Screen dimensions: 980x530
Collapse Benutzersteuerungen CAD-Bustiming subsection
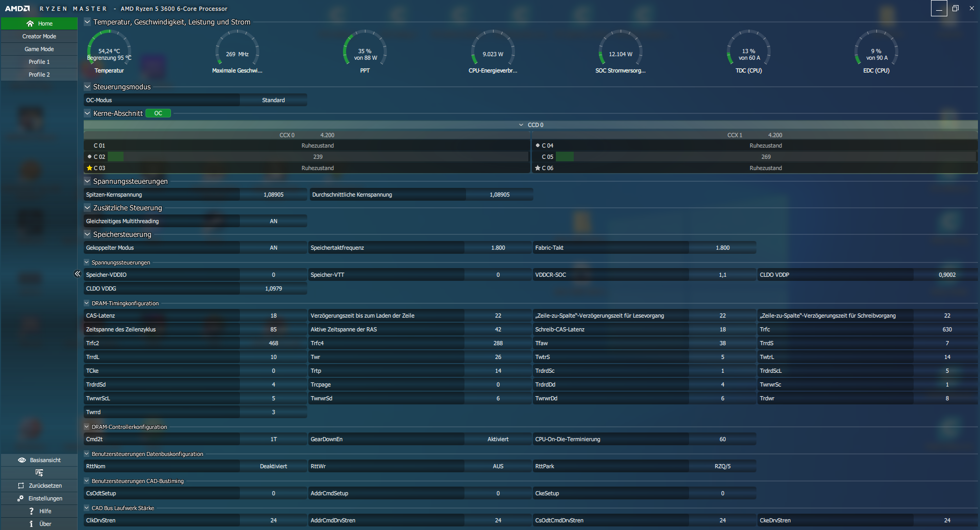pyautogui.click(x=87, y=481)
